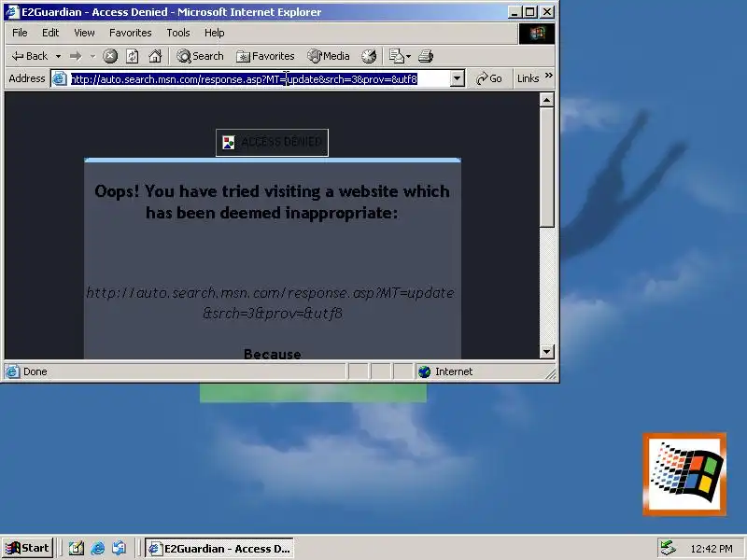The width and height of the screenshot is (747, 560).
Task: Click the 'Because' text on the page
Action: tap(272, 354)
